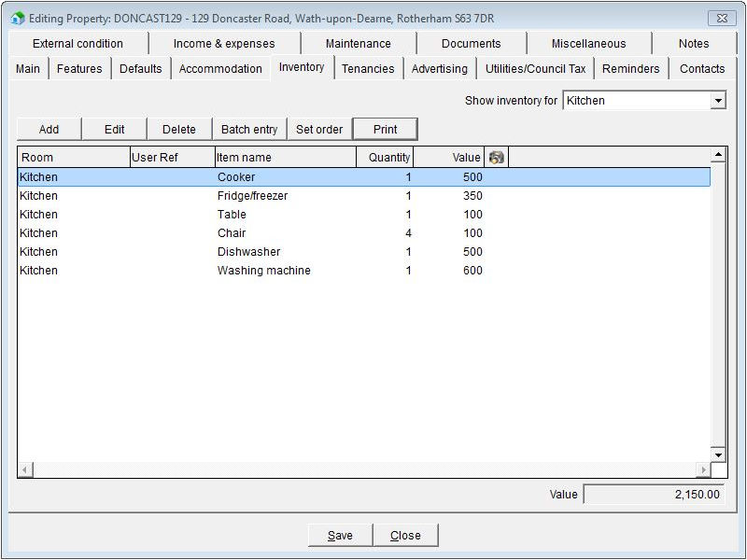Click the total Value field showing 2,150.00
The image size is (747, 560).
click(655, 495)
